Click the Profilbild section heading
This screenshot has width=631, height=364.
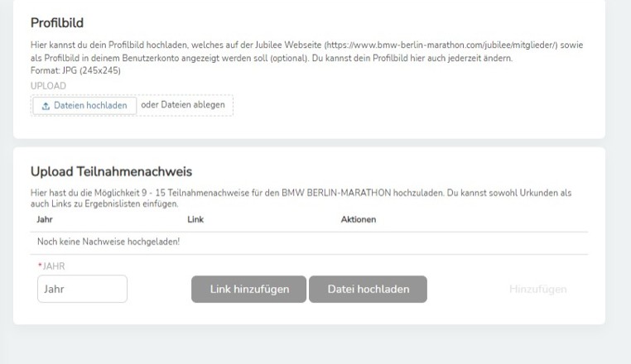[x=57, y=23]
